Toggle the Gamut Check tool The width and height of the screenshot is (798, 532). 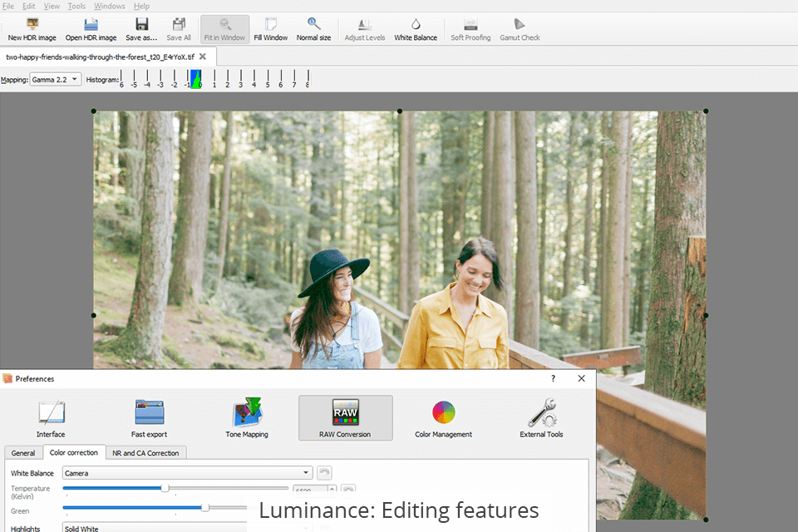coord(520,30)
